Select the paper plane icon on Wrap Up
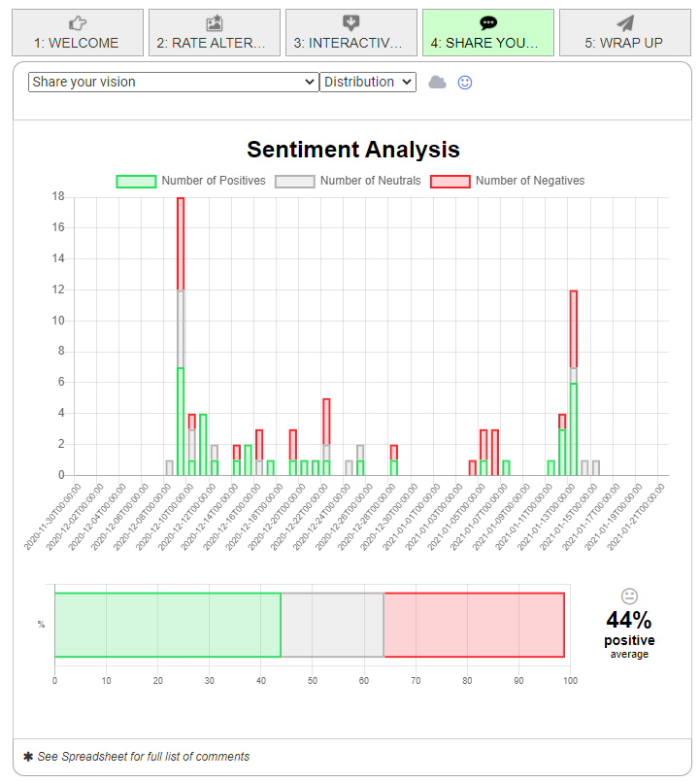 (x=624, y=21)
